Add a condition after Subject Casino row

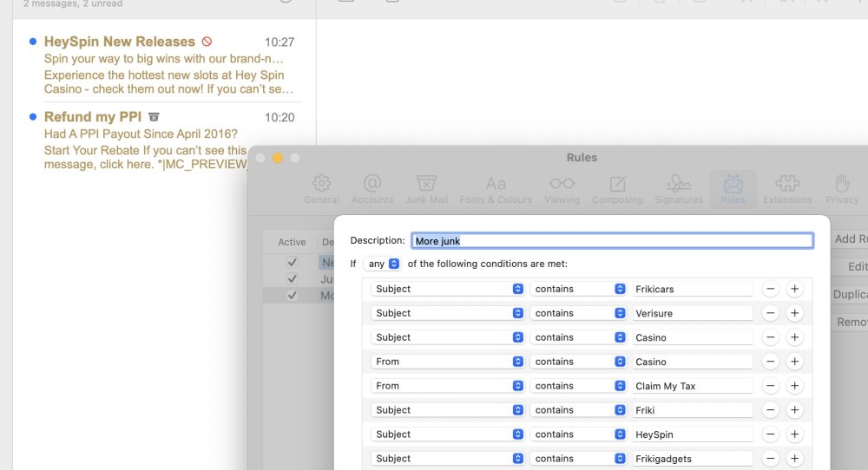coord(794,337)
